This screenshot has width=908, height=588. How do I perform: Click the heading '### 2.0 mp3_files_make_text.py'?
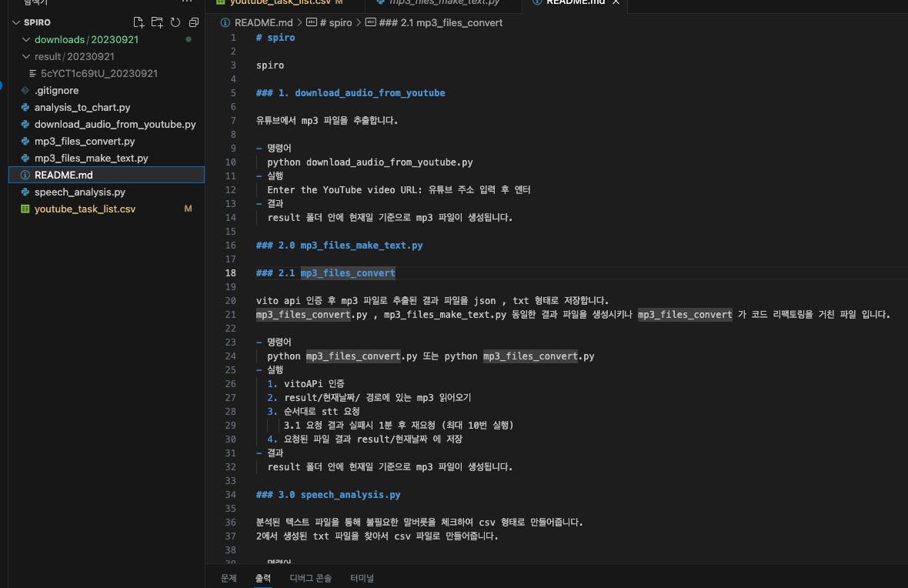[339, 245]
